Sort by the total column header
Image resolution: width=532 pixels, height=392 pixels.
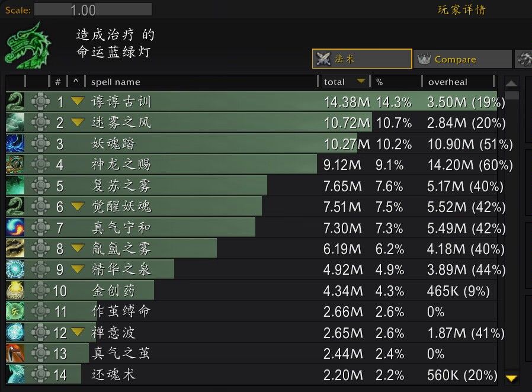(344, 82)
